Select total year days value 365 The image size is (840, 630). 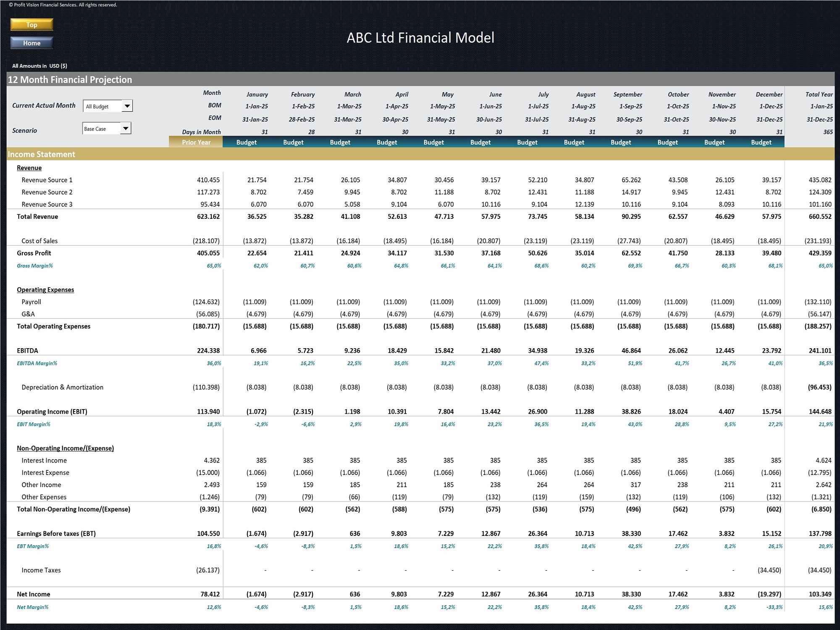pyautogui.click(x=828, y=132)
